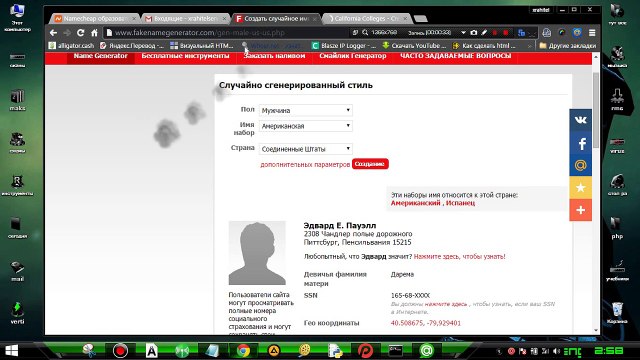The height and width of the screenshot is (360, 640).
Task: Click the clock showing 2:58
Action: click(609, 351)
